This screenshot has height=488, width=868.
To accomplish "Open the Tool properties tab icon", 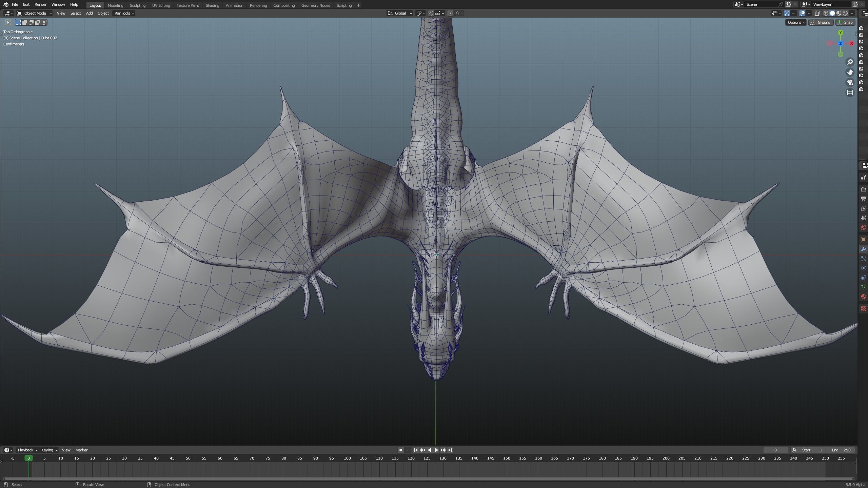I will coord(864,178).
